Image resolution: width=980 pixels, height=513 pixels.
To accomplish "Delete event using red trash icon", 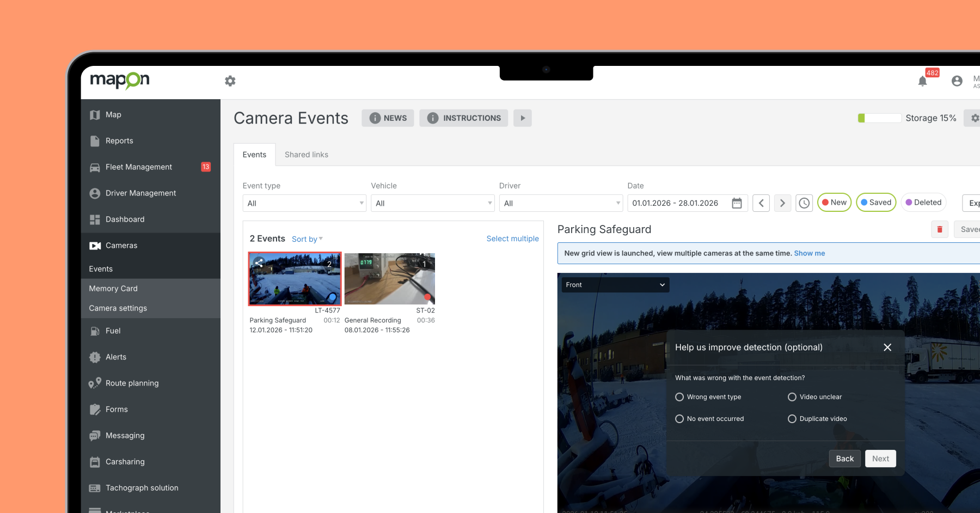I will (x=940, y=229).
